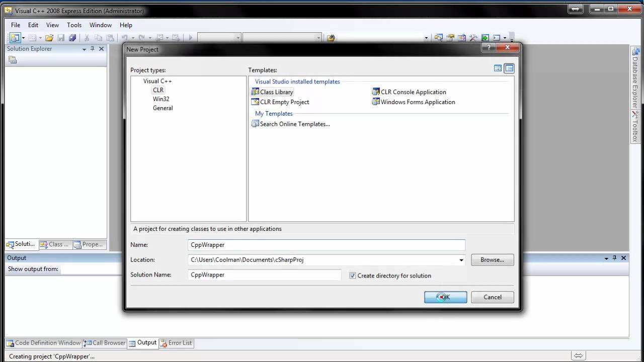
Task: Click the Save toolbar icon
Action: click(x=61, y=38)
